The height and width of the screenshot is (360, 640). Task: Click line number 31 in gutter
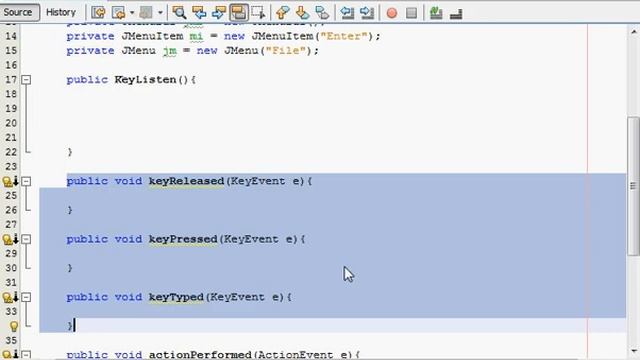11,282
